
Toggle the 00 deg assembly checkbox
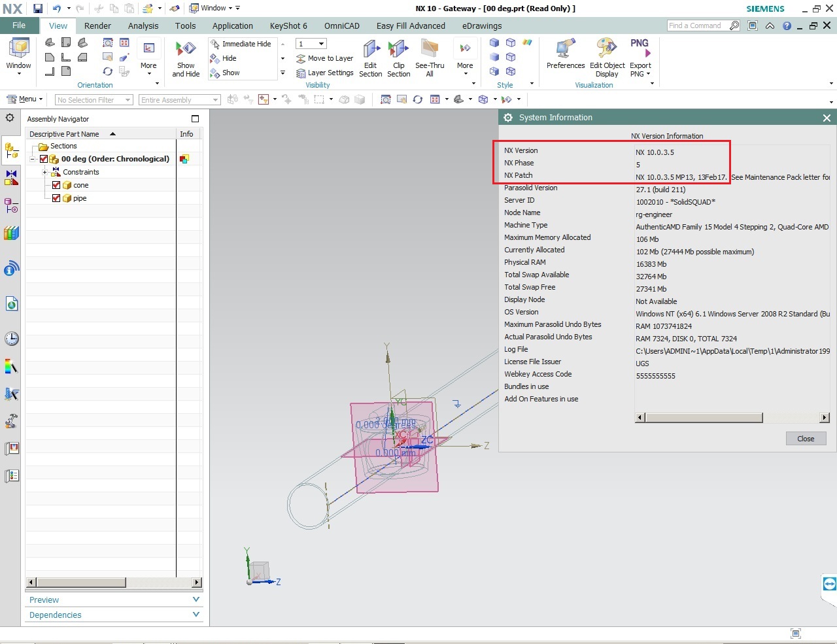44,159
